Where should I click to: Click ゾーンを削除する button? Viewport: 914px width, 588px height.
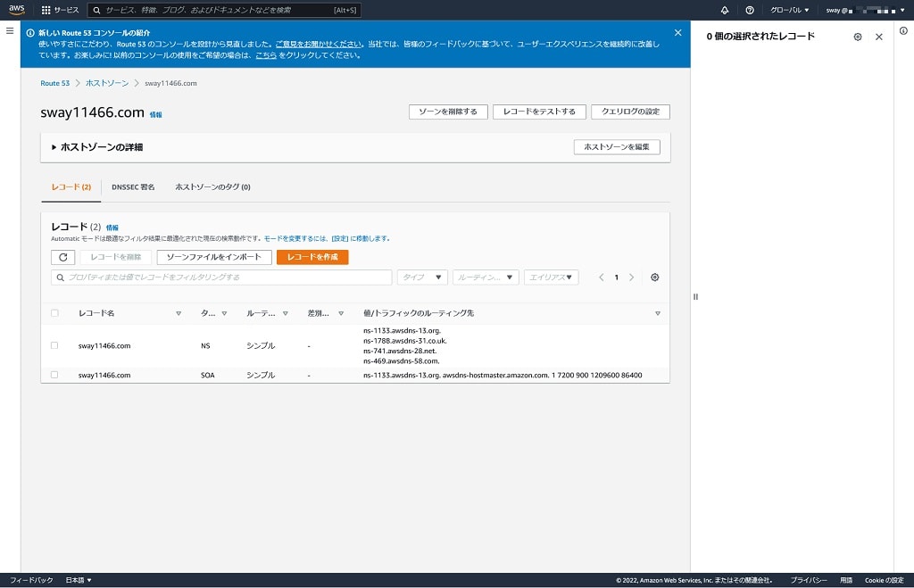(x=448, y=112)
